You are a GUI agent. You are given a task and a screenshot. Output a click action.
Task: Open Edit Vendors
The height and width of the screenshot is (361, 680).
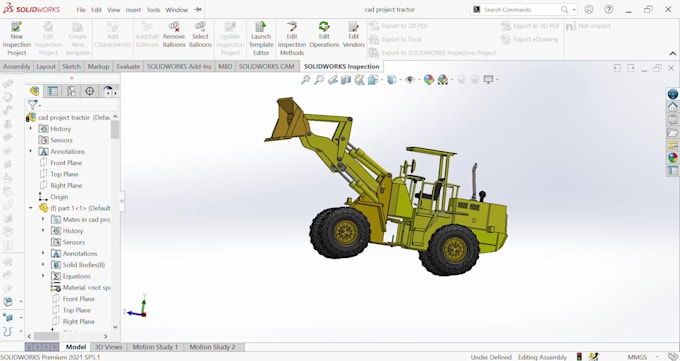(353, 35)
